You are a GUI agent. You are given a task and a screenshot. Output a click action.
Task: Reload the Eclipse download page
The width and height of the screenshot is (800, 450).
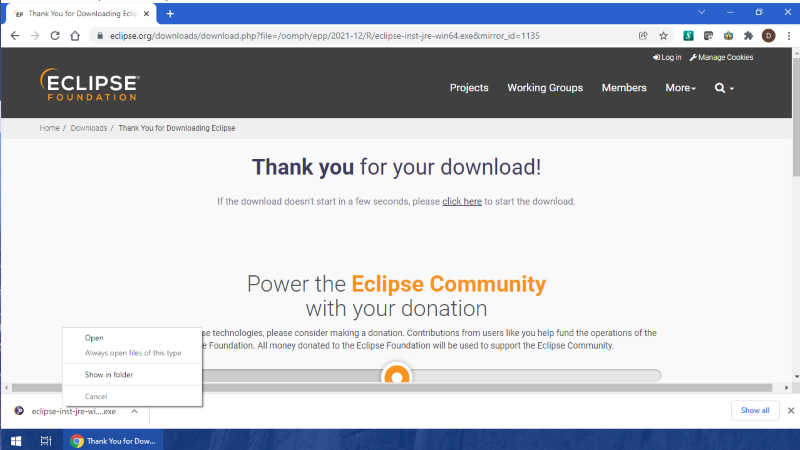click(x=55, y=36)
